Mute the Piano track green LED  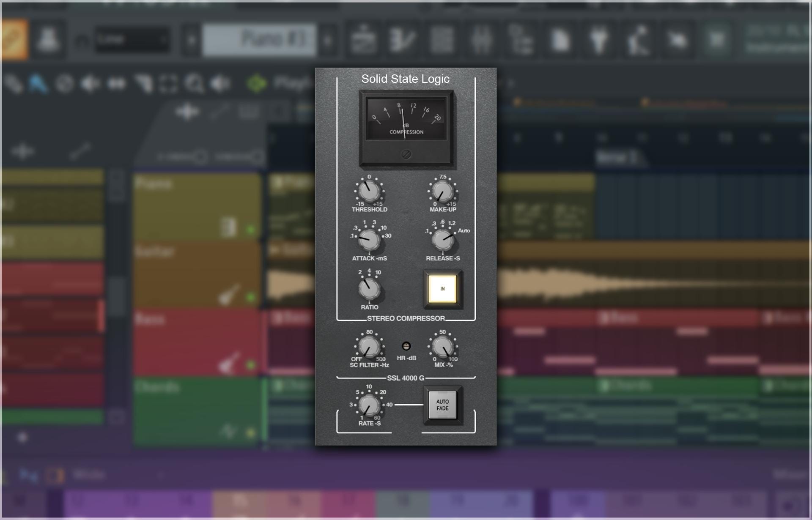click(x=251, y=230)
